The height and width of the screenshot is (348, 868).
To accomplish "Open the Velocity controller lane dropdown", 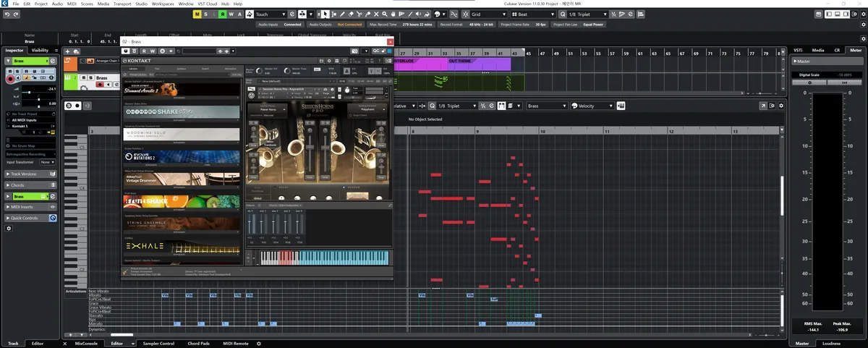I will [x=592, y=106].
